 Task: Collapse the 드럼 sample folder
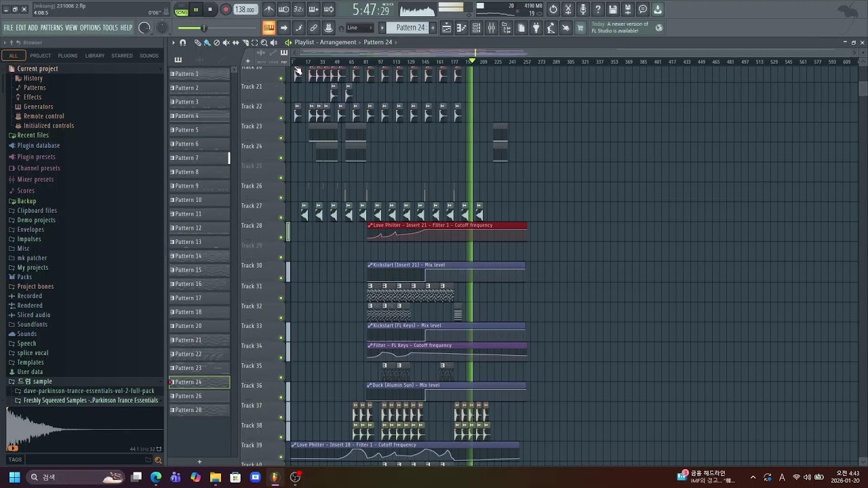tap(34, 381)
